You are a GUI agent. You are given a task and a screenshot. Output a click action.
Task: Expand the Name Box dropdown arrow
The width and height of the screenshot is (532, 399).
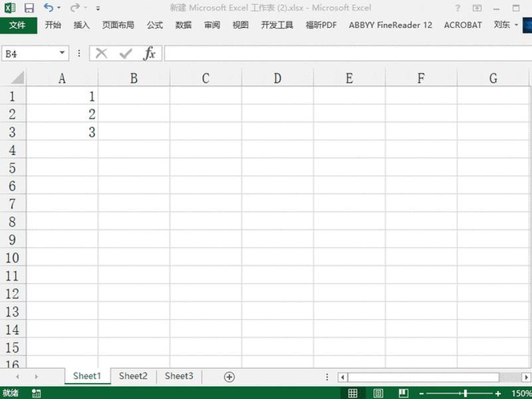(x=62, y=53)
